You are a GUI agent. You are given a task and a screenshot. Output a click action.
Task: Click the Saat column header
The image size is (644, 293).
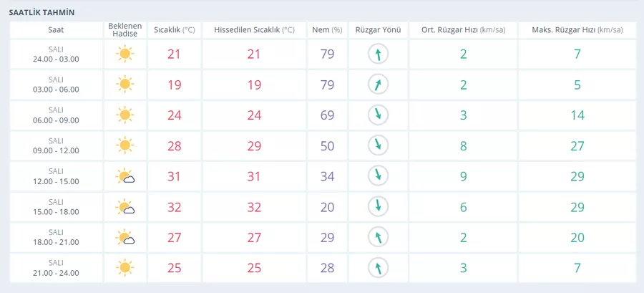click(x=56, y=30)
